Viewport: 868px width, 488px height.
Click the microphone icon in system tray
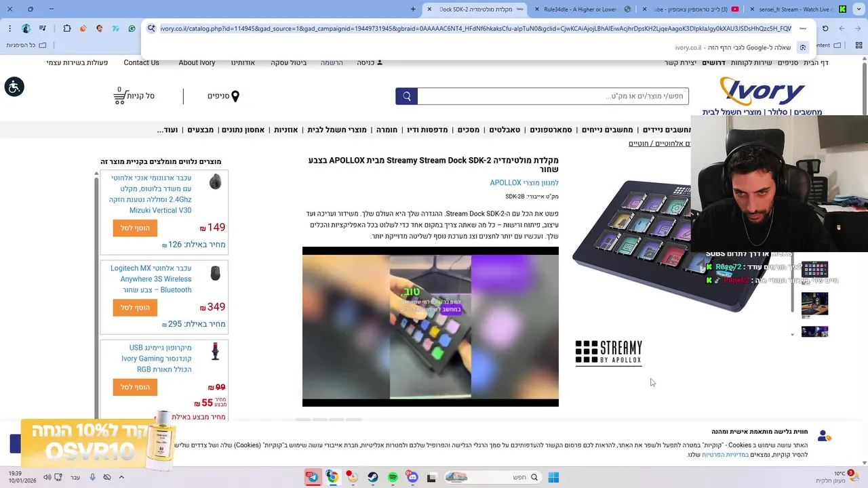(x=92, y=477)
